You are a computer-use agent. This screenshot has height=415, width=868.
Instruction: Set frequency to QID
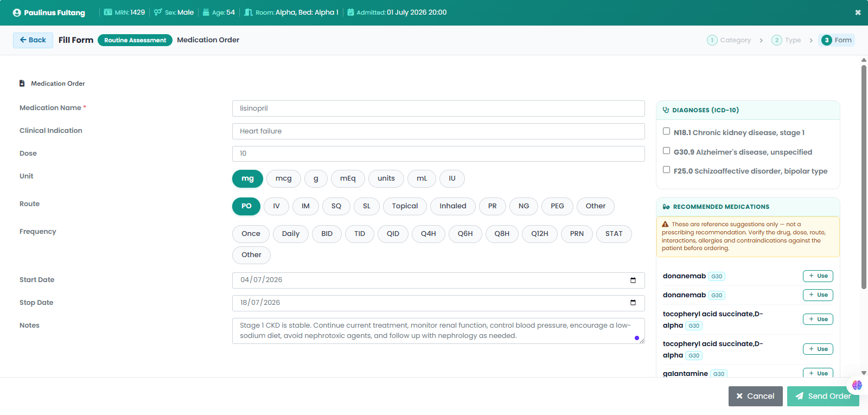(x=393, y=234)
